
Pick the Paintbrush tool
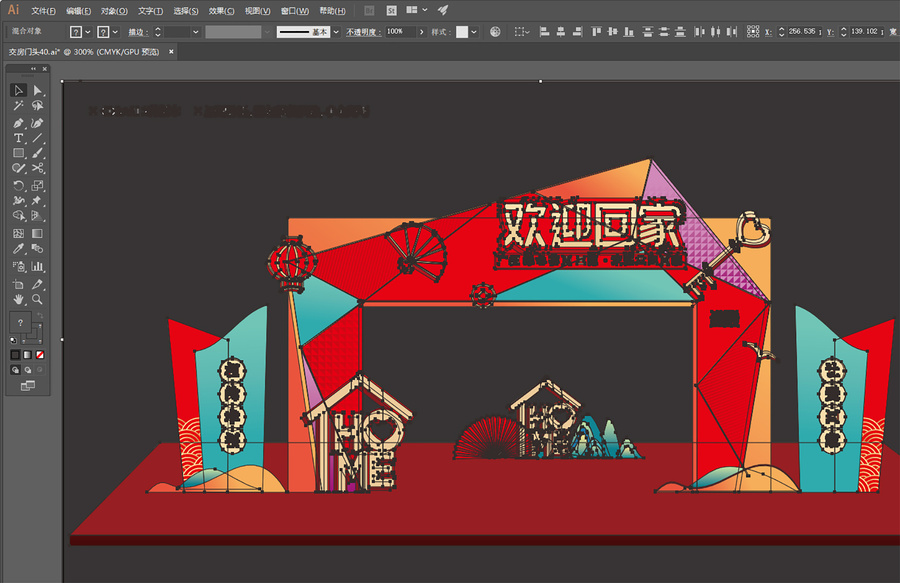coord(37,153)
